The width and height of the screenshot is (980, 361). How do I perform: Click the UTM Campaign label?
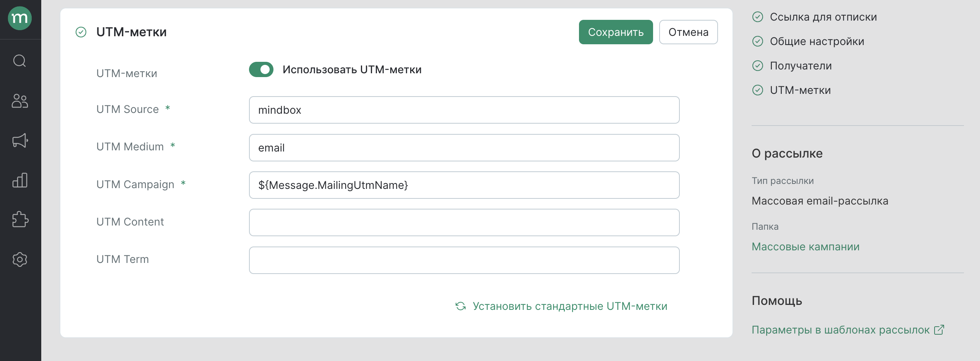(135, 184)
